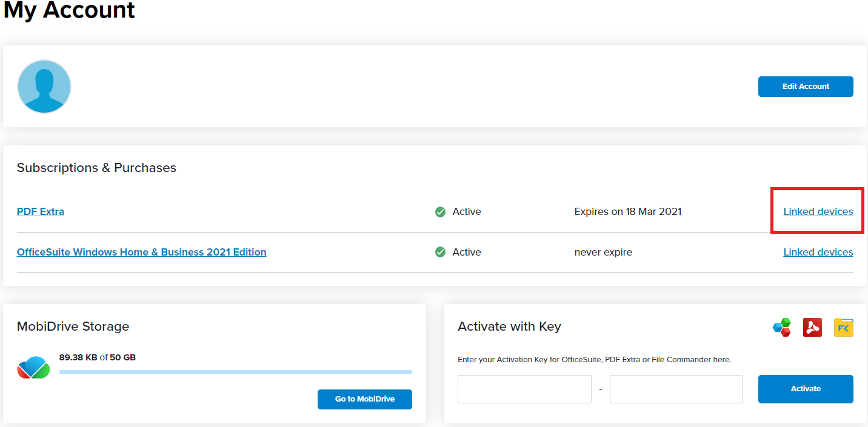This screenshot has width=868, height=427.
Task: Click the 'Activate with Key' heading
Action: [x=509, y=326]
